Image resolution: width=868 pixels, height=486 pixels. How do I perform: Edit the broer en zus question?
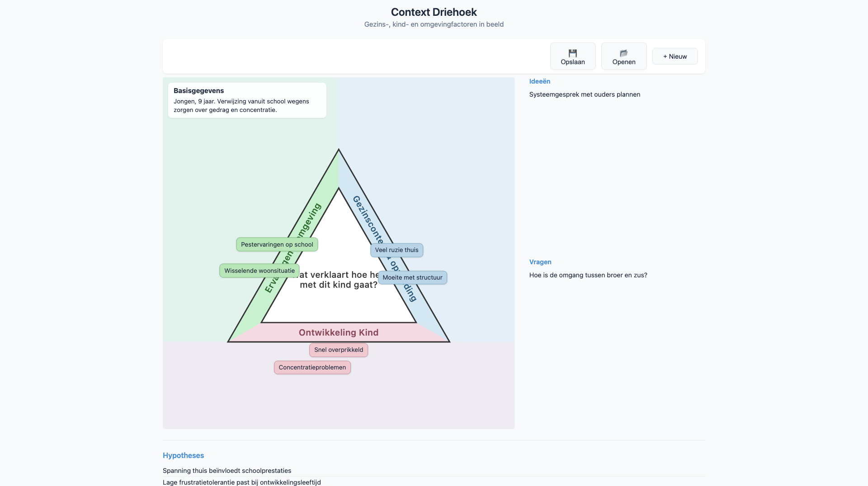coord(588,275)
